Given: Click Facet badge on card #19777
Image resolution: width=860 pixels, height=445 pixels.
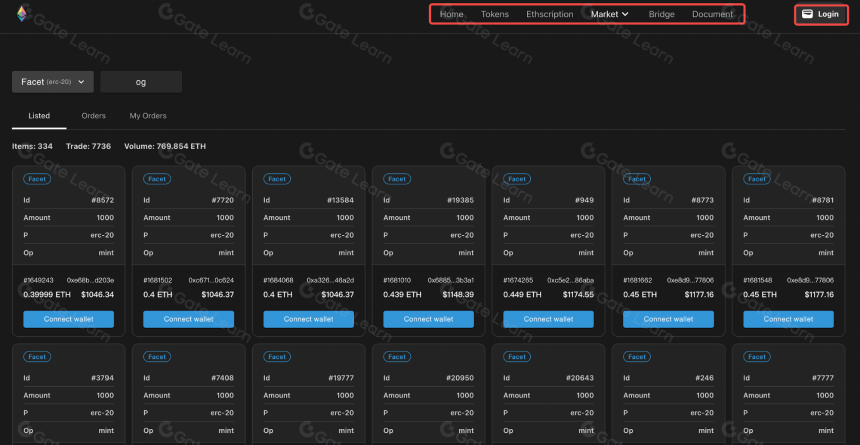Looking at the screenshot, I should 277,357.
